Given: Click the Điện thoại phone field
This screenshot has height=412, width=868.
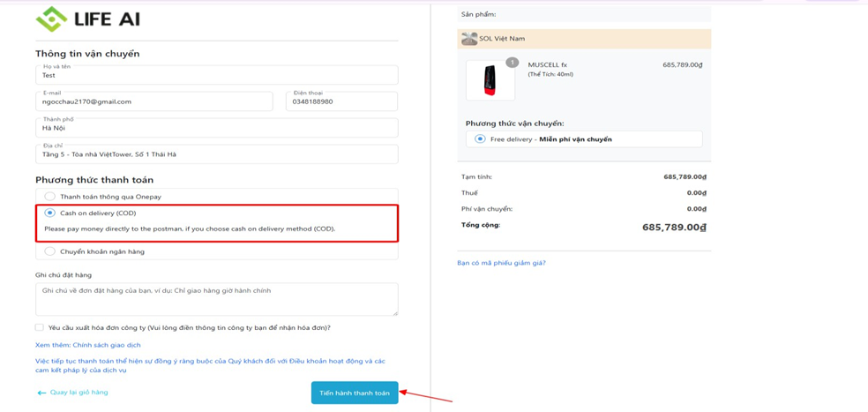Looking at the screenshot, I should tap(341, 101).
